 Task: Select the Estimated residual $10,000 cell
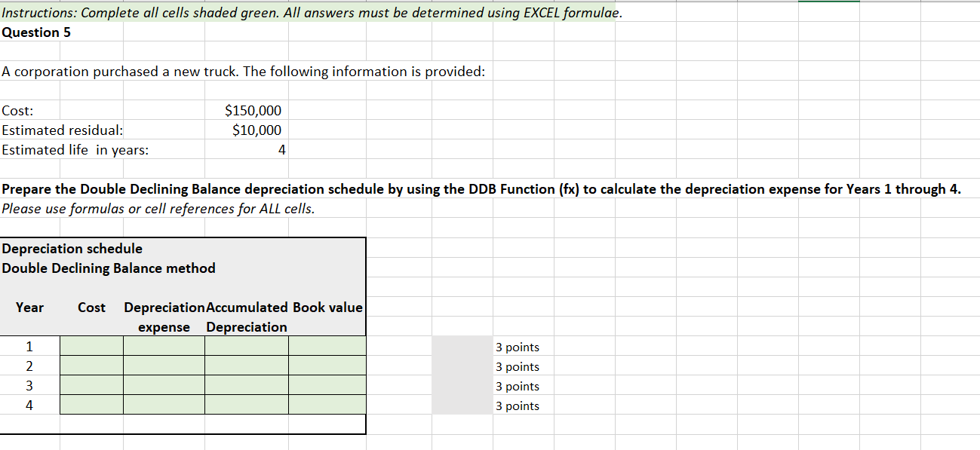tap(247, 130)
